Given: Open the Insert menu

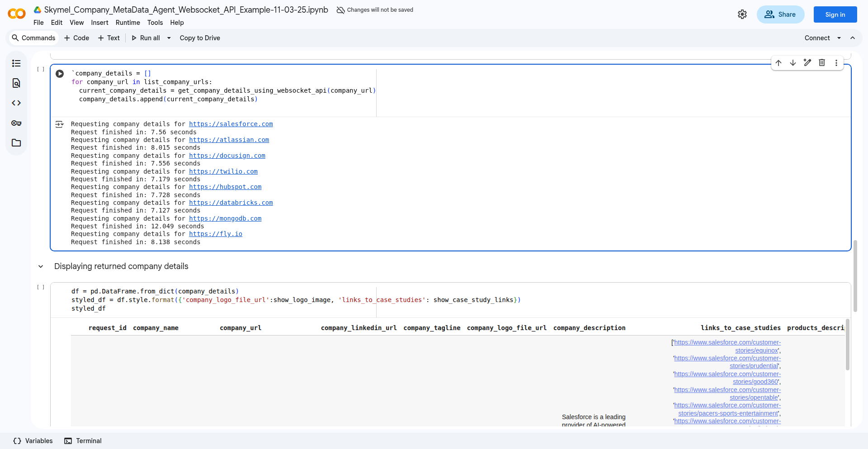Looking at the screenshot, I should [x=99, y=23].
